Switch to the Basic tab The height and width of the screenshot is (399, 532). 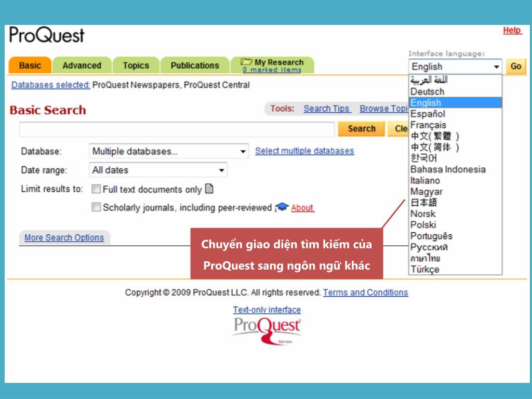coord(30,65)
